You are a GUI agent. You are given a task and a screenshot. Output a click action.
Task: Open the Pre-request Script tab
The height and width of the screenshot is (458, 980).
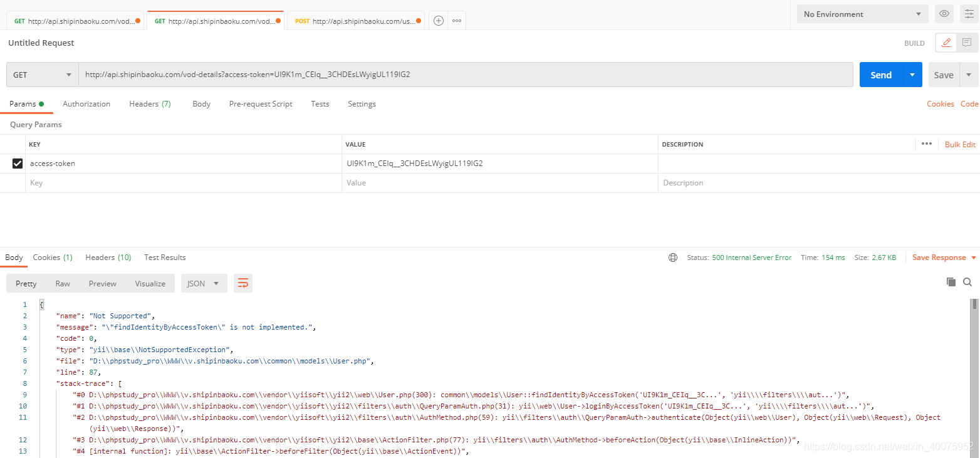coord(261,104)
